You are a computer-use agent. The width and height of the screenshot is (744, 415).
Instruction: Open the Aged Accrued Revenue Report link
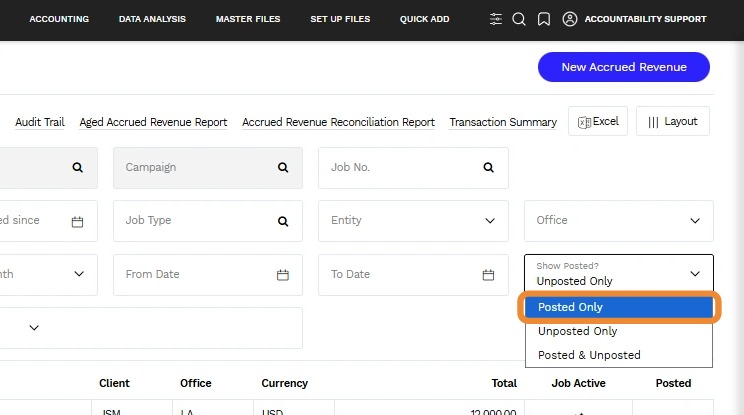[153, 122]
